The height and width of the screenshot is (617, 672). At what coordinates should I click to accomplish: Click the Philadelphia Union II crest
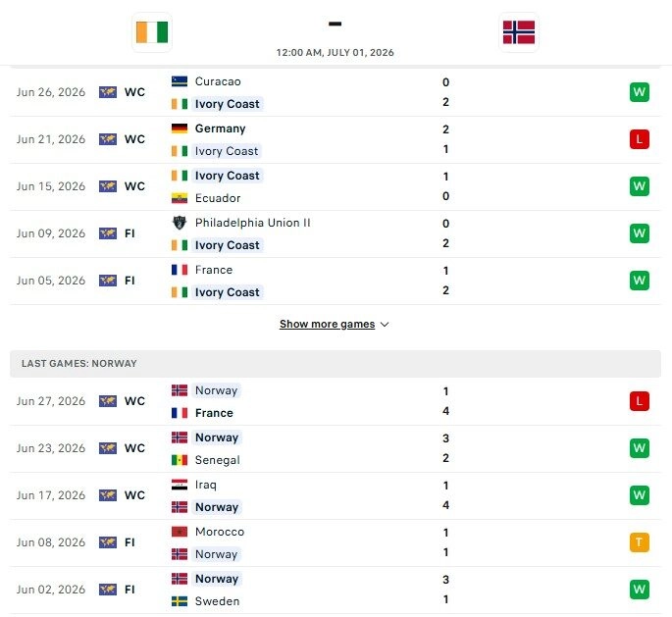(x=180, y=223)
